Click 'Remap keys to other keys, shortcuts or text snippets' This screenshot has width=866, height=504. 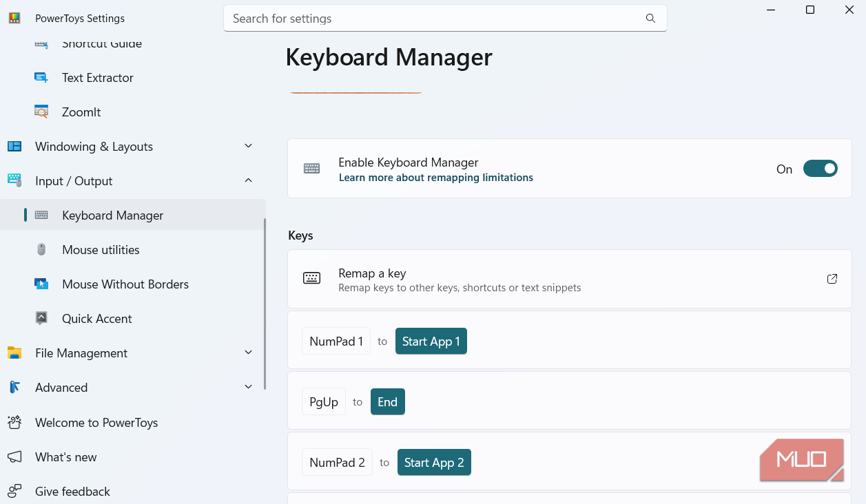pos(460,288)
